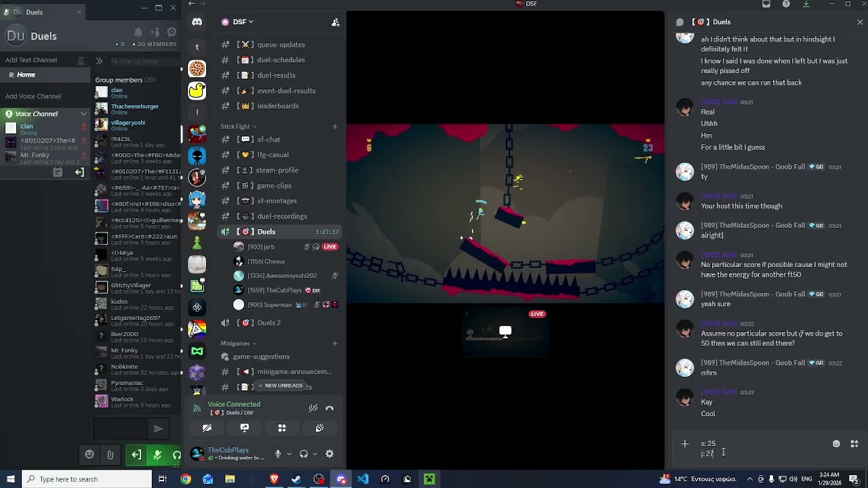This screenshot has height=488, width=868.
Task: Leave the Steam voice channel
Action: (79, 172)
